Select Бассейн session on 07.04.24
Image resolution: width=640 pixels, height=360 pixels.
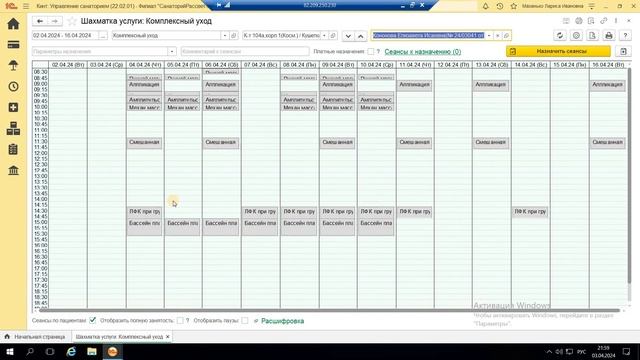coord(260,227)
